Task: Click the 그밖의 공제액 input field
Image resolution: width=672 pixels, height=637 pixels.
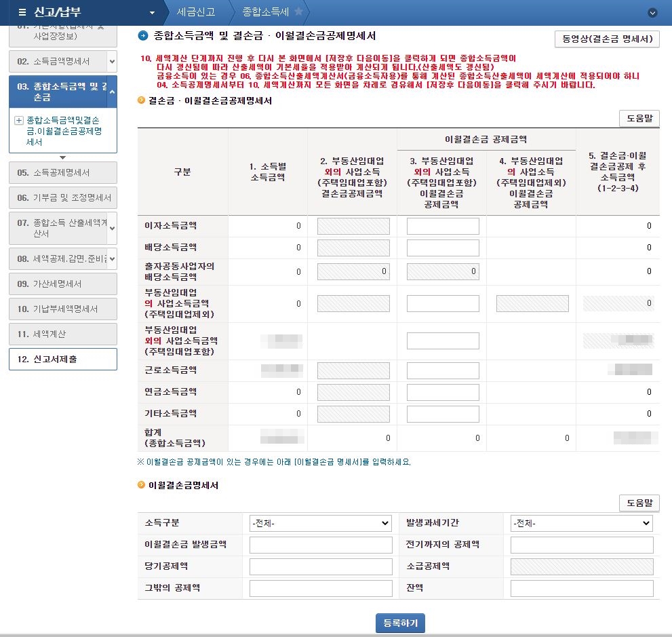Action: pyautogui.click(x=321, y=589)
